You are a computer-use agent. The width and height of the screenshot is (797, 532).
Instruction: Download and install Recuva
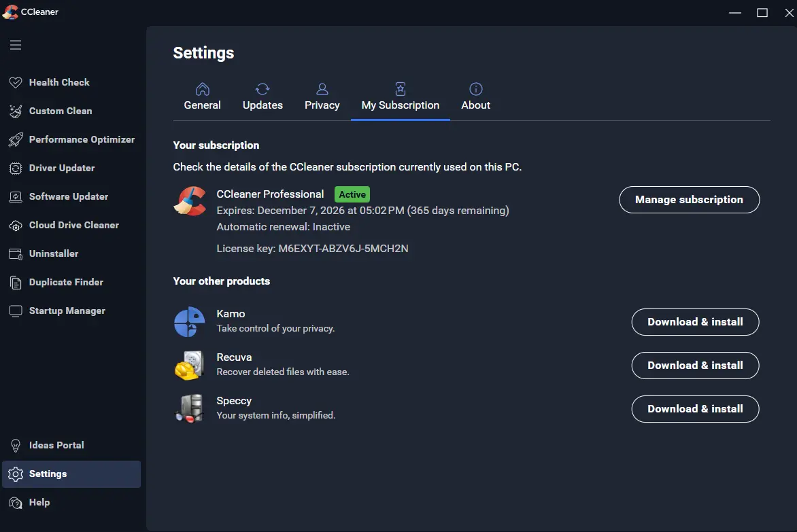[x=696, y=366]
